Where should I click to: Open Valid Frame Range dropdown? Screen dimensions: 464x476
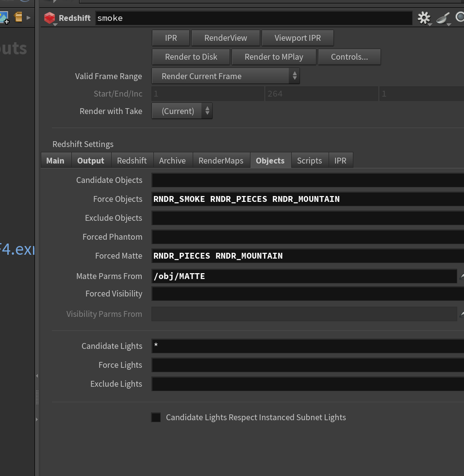coord(226,76)
